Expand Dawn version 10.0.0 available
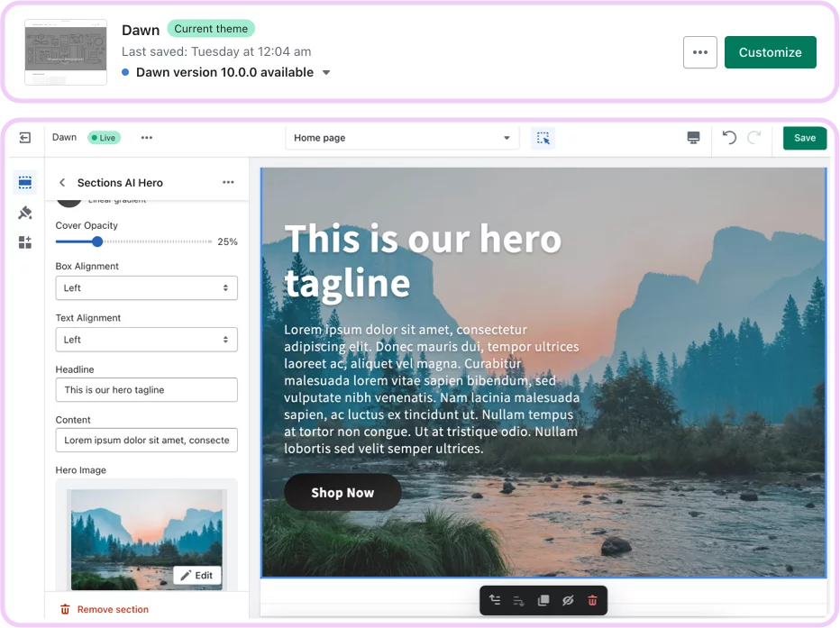840x628 pixels. [x=326, y=73]
